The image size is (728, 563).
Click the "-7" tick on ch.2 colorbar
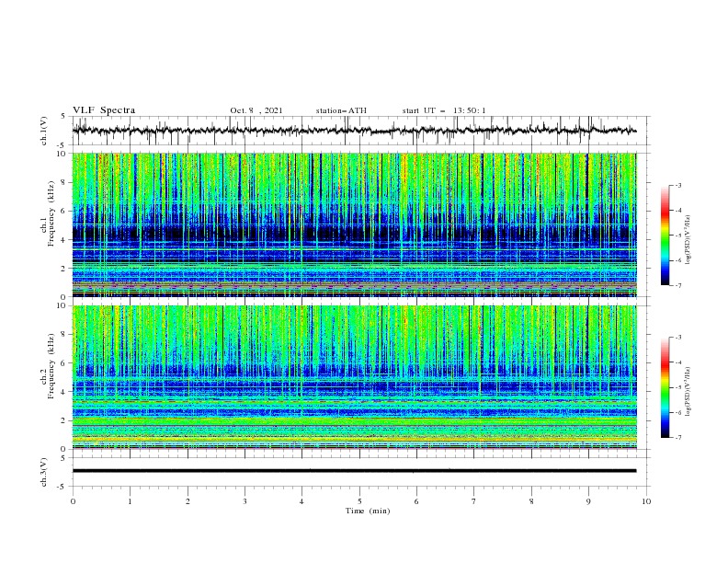(x=677, y=438)
